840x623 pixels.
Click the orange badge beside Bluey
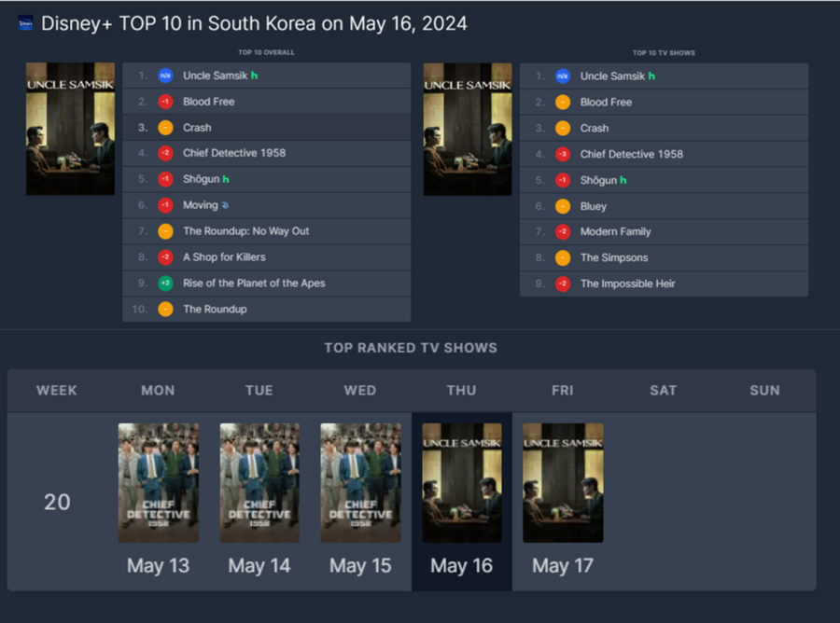pos(563,206)
